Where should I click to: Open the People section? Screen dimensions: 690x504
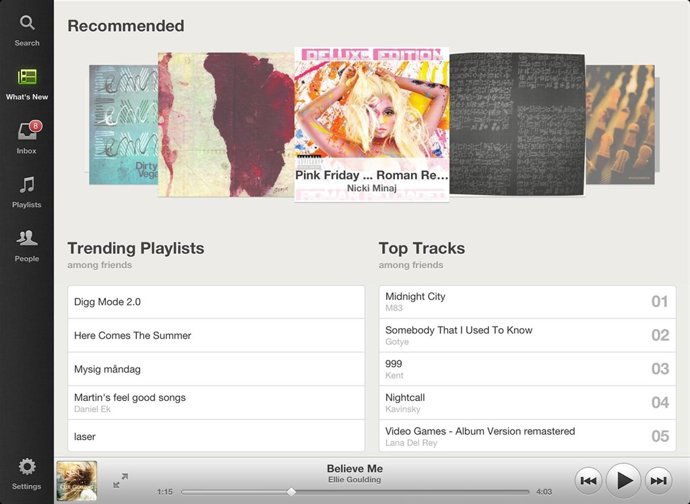point(27,246)
